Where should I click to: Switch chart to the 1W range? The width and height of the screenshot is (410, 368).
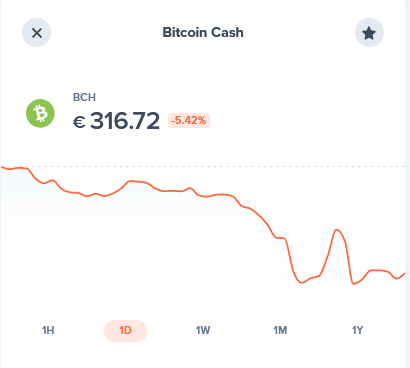pyautogui.click(x=203, y=330)
